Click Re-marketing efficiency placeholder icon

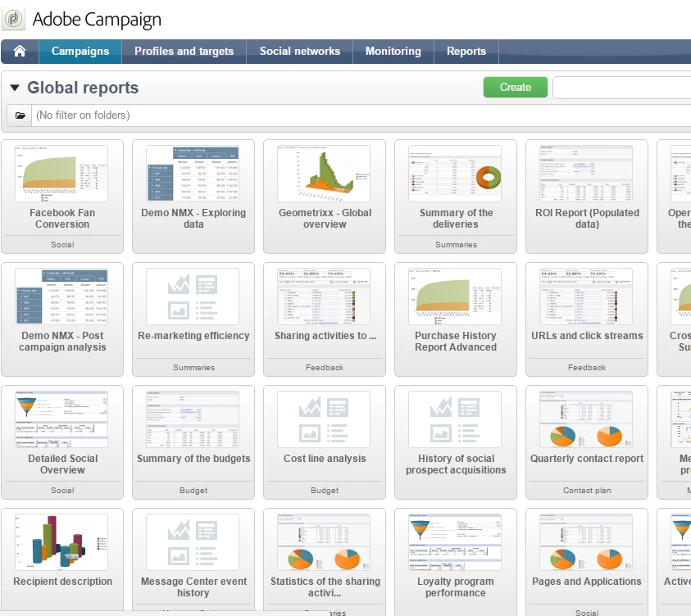pos(193,297)
